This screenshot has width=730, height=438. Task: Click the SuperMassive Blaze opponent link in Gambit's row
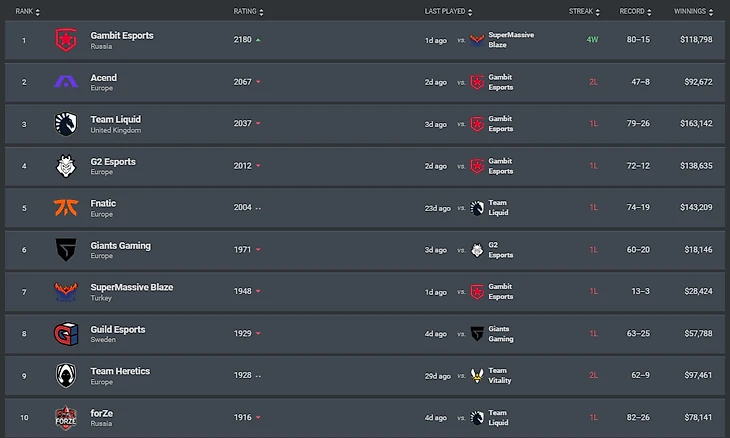[x=511, y=40]
